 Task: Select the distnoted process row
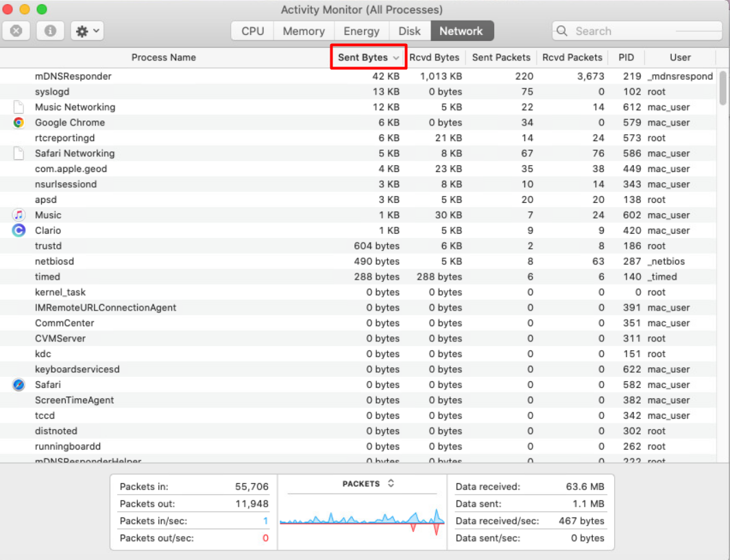358,430
